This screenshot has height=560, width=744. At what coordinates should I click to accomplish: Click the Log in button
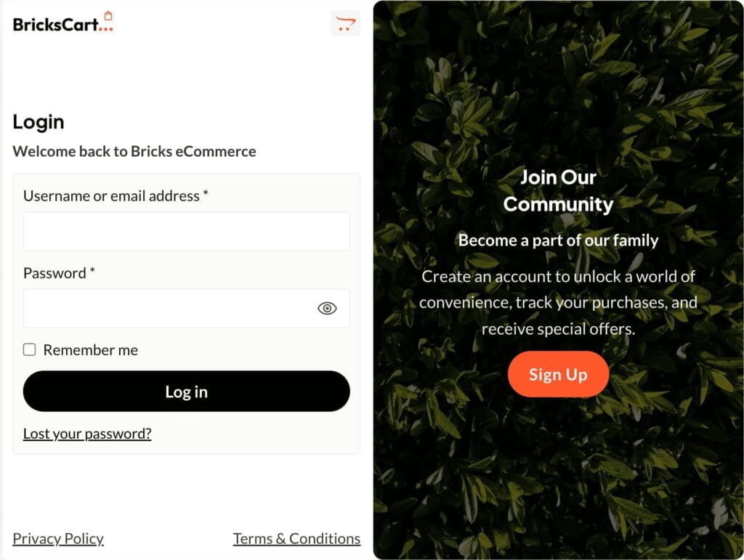point(187,391)
